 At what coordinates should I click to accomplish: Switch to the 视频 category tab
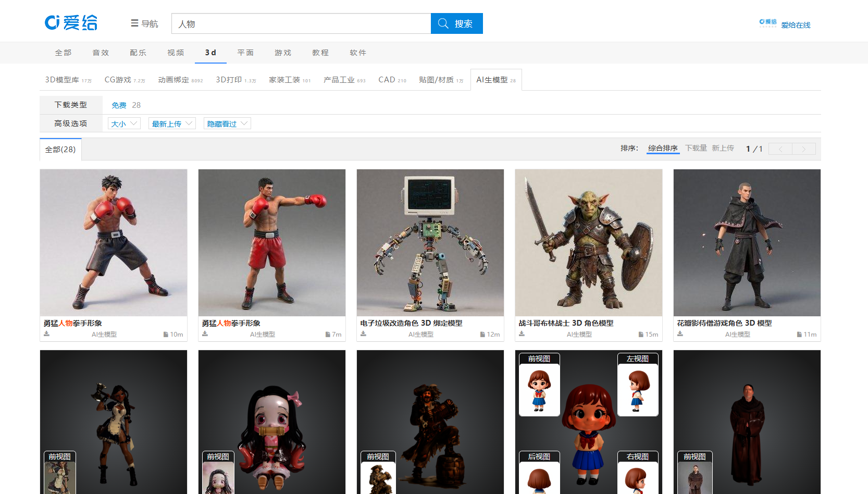[x=176, y=53]
